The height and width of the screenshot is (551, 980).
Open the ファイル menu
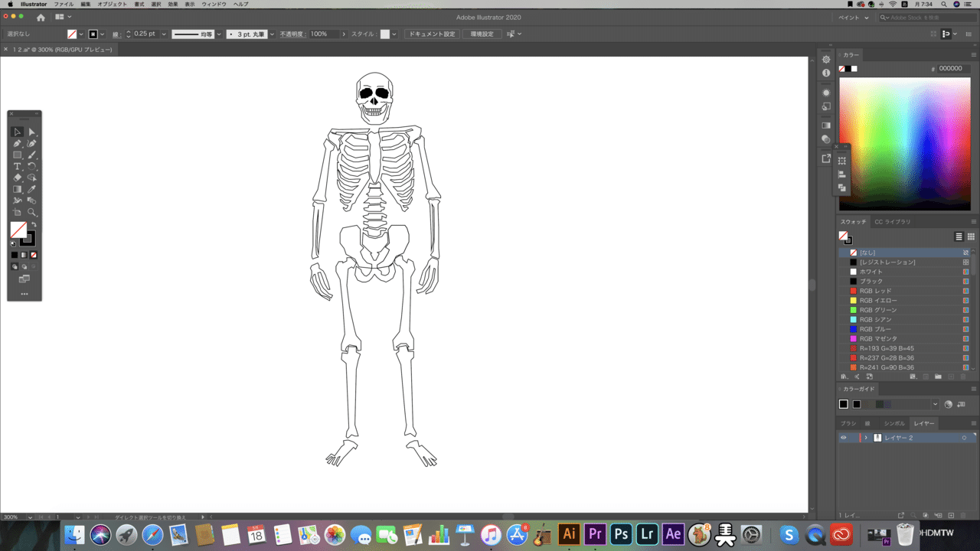tap(64, 4)
